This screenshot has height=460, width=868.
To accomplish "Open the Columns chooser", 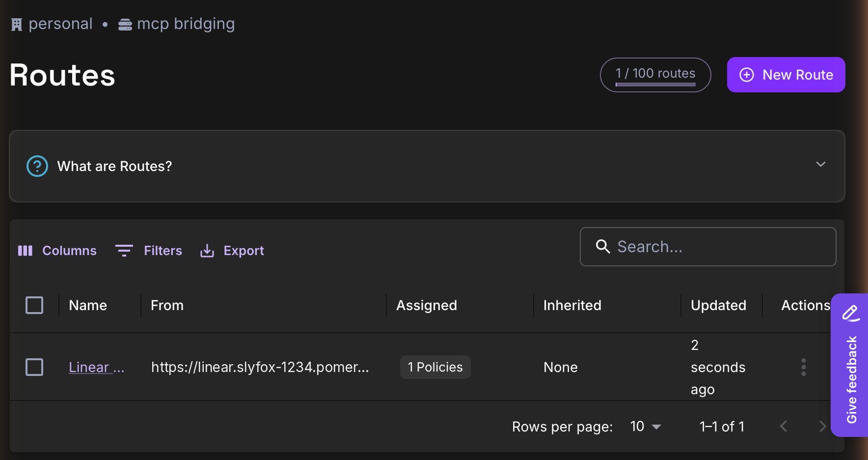I will [x=57, y=251].
